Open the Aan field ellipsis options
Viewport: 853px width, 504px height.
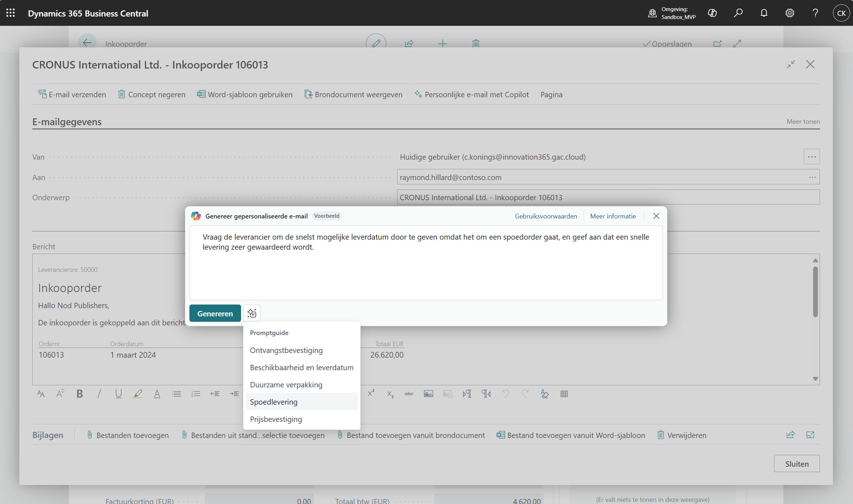click(x=812, y=177)
